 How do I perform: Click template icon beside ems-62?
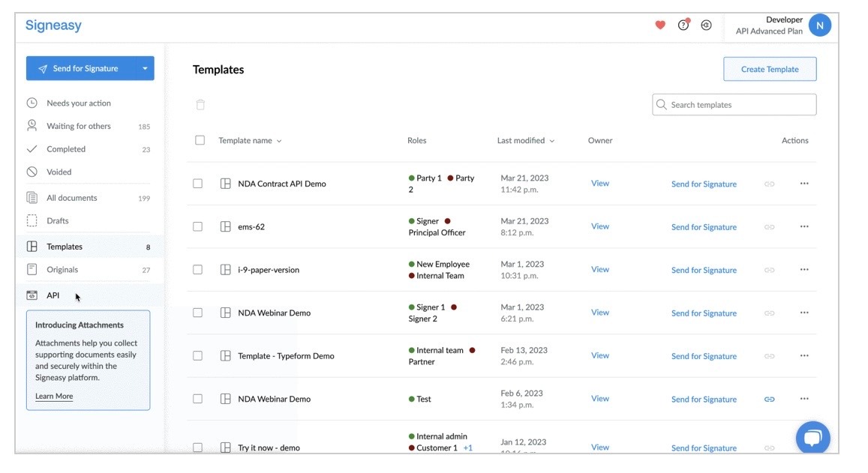[225, 227]
